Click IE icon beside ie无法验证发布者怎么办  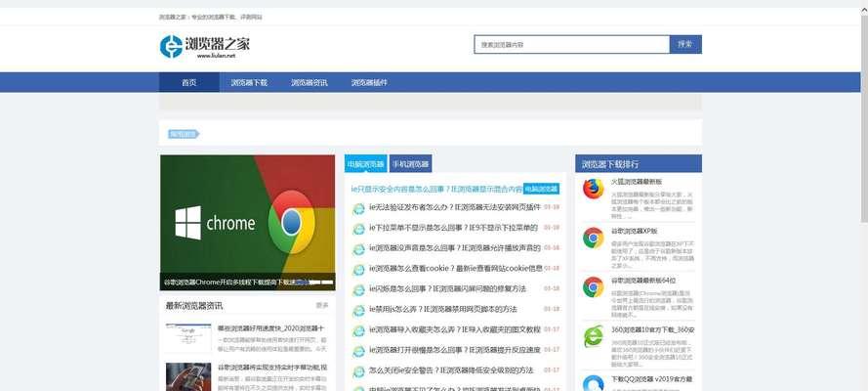coord(358,208)
